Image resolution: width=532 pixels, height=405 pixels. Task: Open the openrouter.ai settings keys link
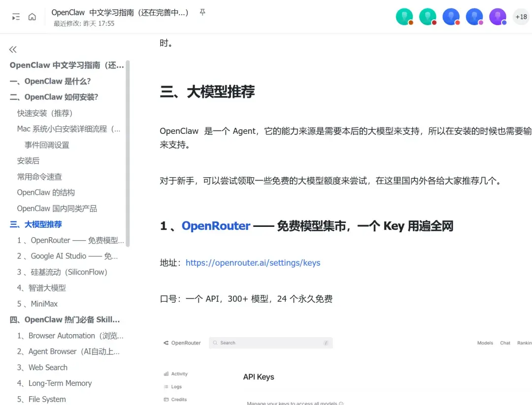pos(253,263)
